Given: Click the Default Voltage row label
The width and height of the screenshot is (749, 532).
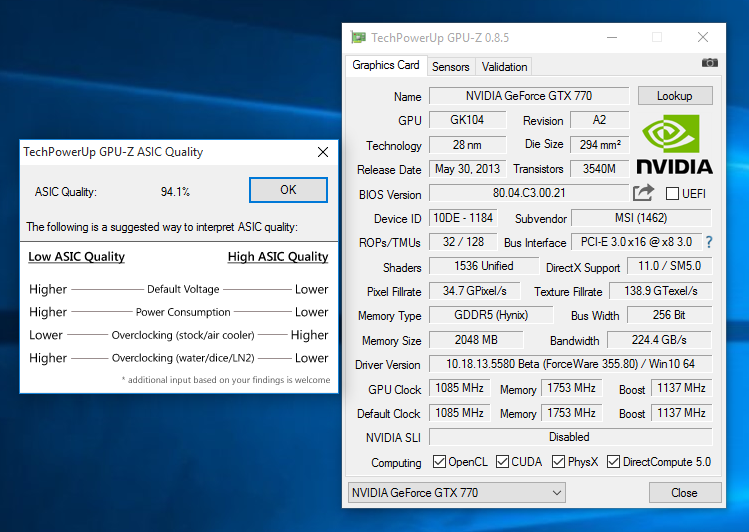Looking at the screenshot, I should point(183,289).
